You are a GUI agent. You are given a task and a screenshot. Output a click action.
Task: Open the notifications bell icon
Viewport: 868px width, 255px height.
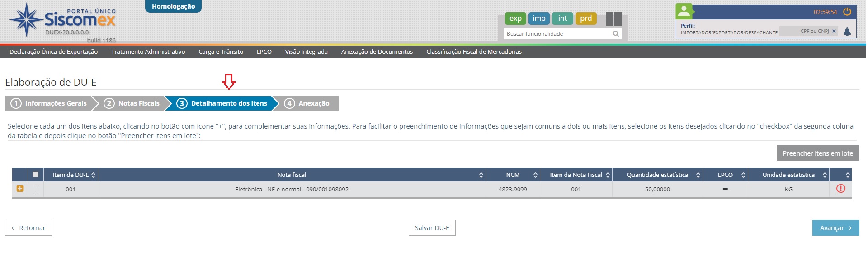pyautogui.click(x=847, y=32)
